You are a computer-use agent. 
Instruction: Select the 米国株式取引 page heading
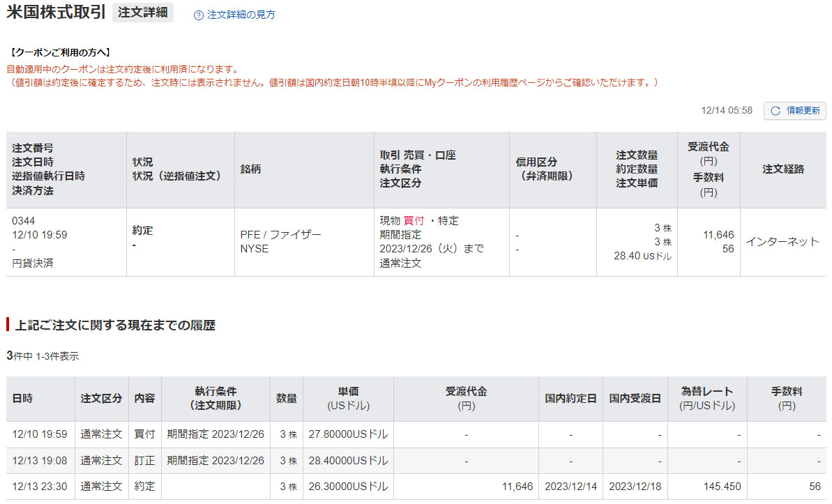click(x=56, y=13)
